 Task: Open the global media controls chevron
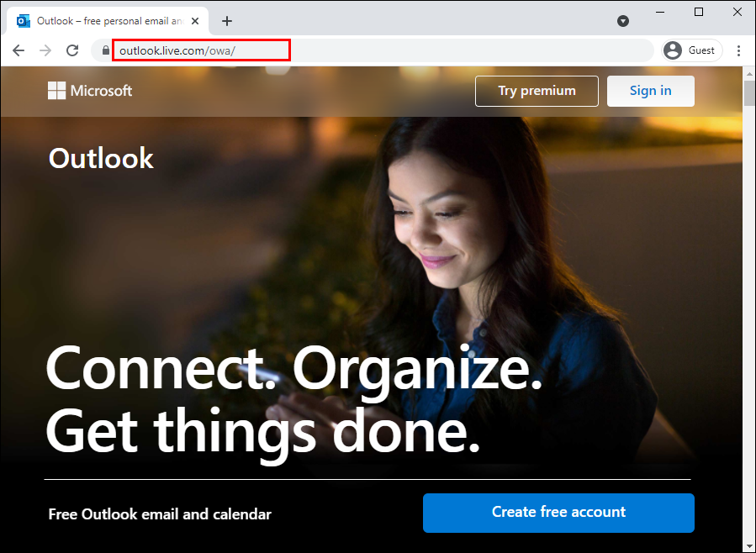[623, 21]
